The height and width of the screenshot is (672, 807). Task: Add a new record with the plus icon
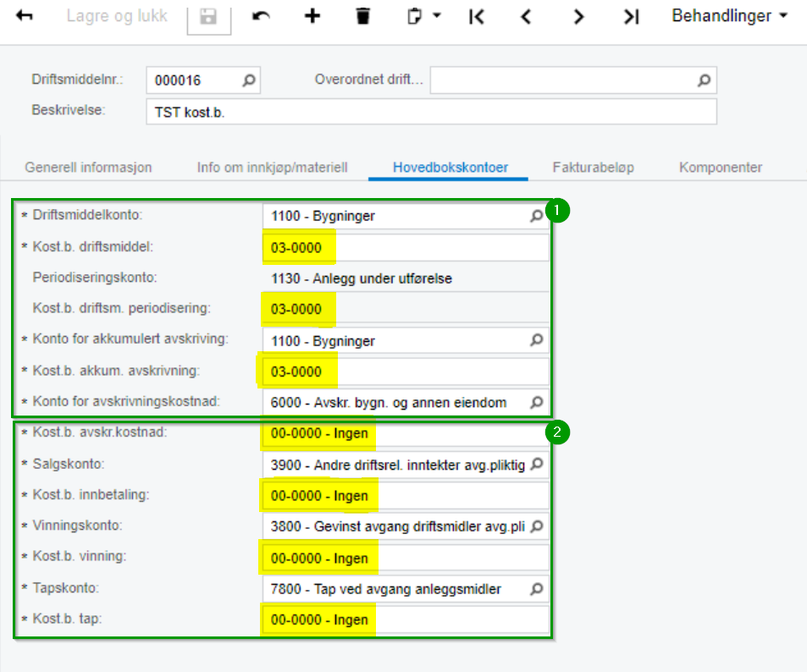pyautogui.click(x=312, y=16)
